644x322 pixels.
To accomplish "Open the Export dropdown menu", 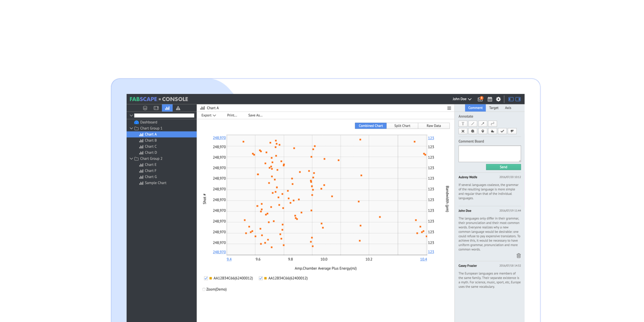I will point(208,115).
